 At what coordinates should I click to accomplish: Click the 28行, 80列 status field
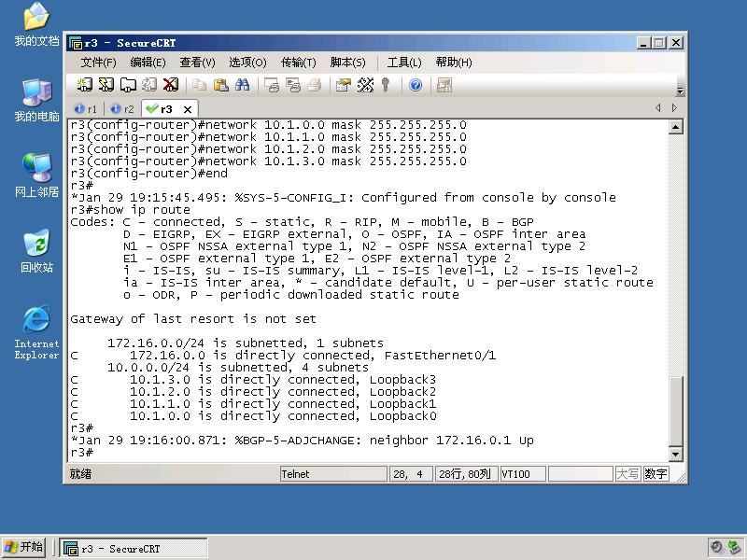pos(466,474)
